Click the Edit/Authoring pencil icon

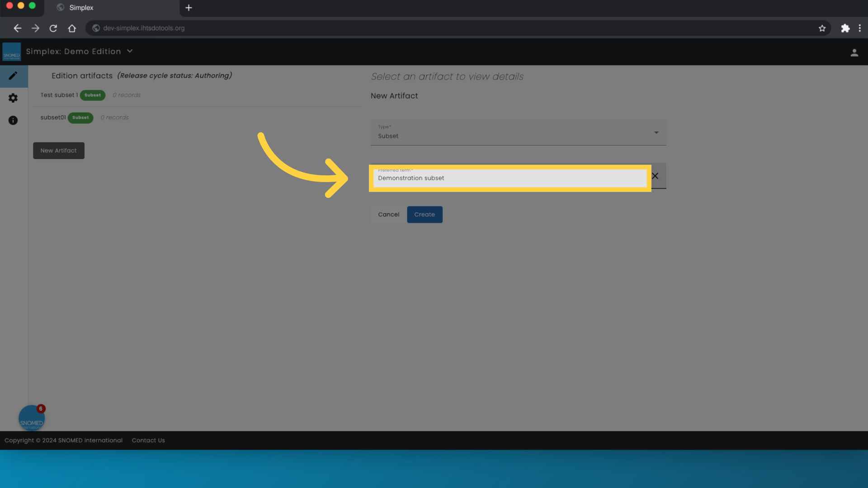(x=13, y=75)
